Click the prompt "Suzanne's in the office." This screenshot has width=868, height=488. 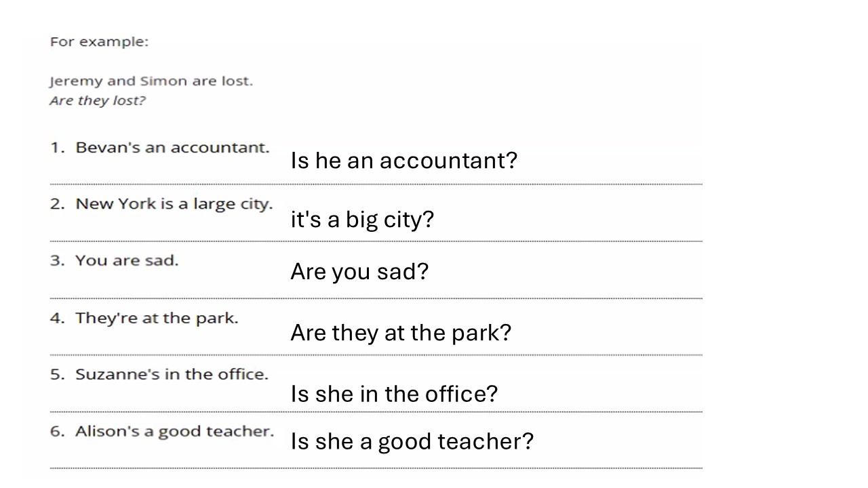point(172,374)
